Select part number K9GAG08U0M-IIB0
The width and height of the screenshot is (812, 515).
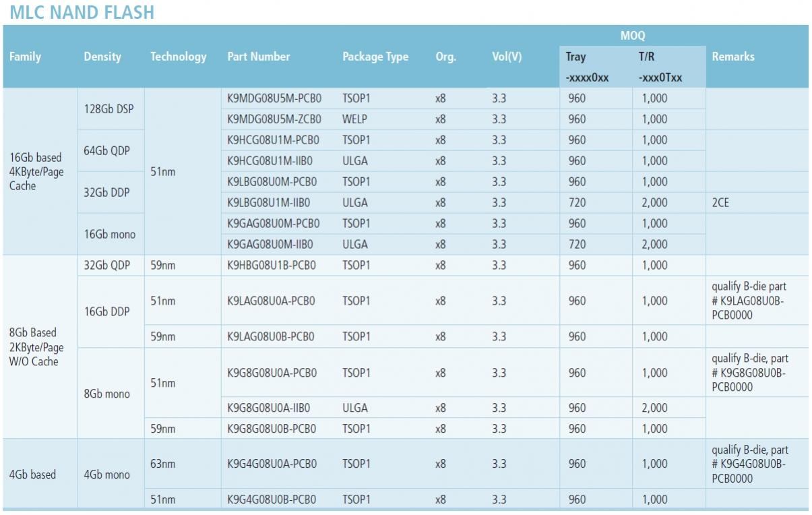click(x=270, y=244)
